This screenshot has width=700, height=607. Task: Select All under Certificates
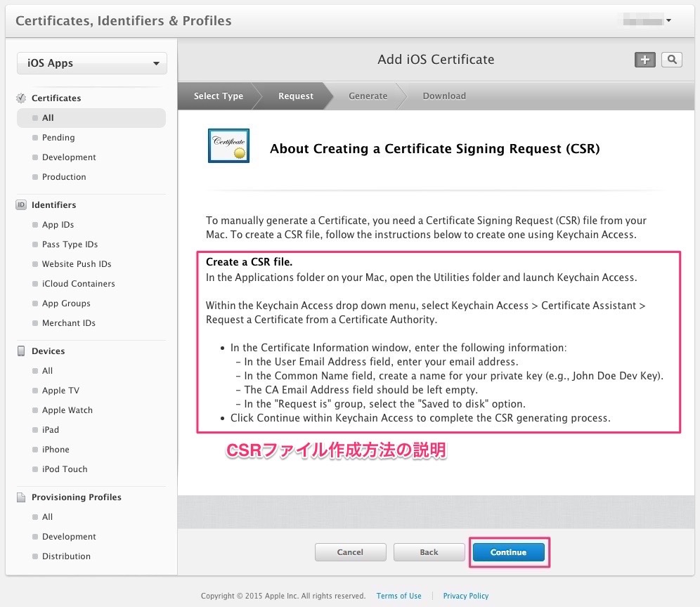click(x=91, y=118)
